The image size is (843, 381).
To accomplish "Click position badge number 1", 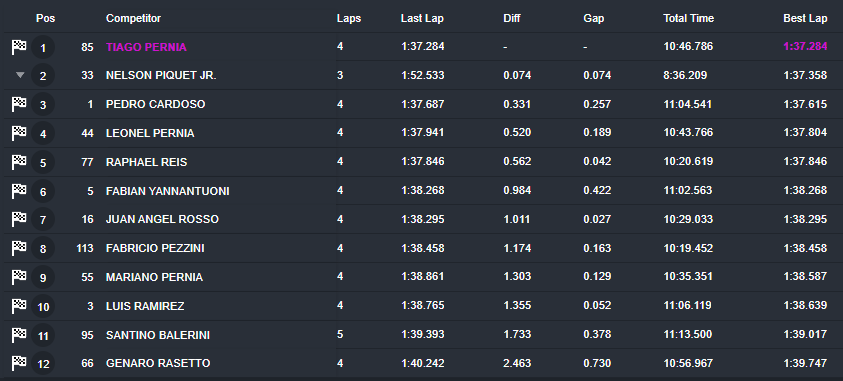I will pyautogui.click(x=43, y=48).
